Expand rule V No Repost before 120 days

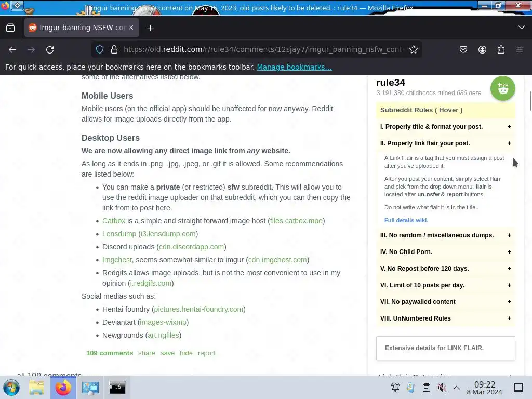coord(445,269)
